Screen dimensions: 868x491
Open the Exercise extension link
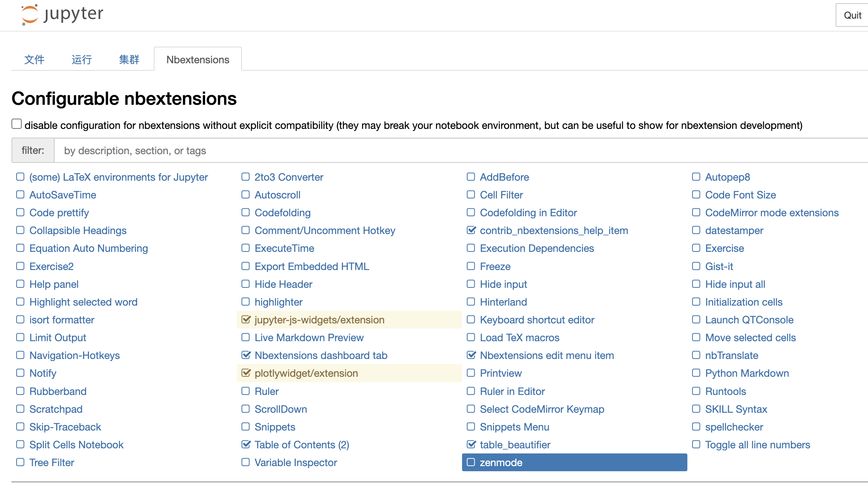click(725, 248)
